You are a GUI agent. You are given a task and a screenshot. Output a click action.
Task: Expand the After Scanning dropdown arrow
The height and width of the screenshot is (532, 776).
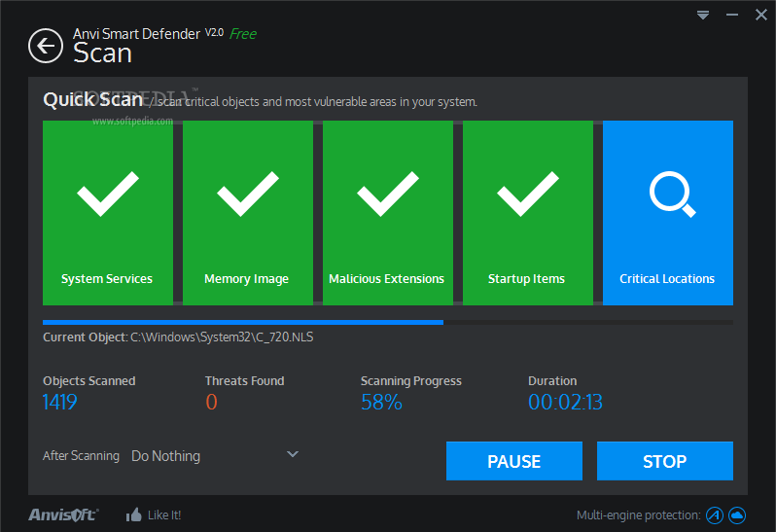coord(293,454)
